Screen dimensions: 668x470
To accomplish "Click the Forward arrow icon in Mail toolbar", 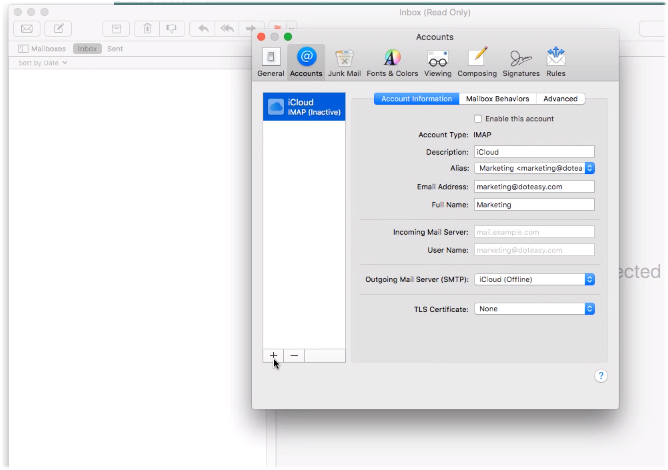I will point(250,29).
